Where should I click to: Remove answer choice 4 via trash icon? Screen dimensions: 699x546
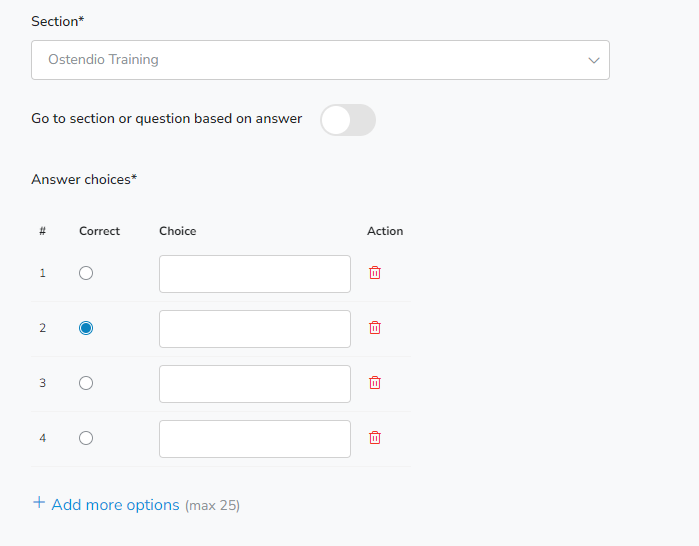pyautogui.click(x=375, y=438)
